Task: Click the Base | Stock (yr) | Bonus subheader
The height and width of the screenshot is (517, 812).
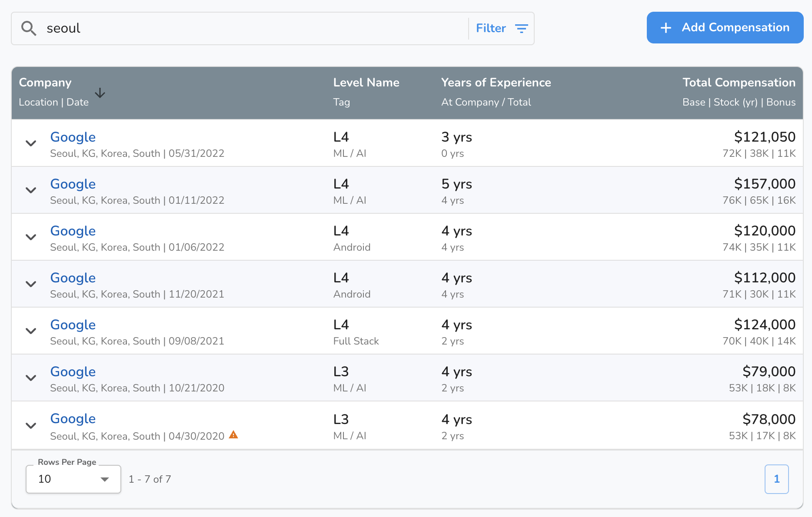Action: (x=739, y=102)
